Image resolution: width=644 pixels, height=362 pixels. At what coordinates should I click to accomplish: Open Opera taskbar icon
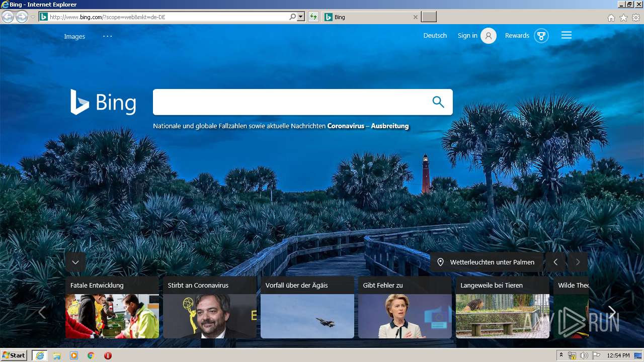coord(108,355)
